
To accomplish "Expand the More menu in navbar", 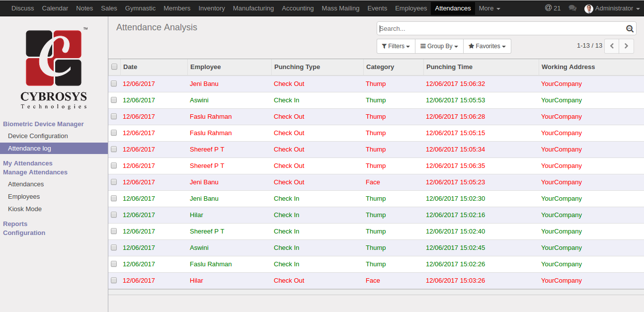I will (489, 8).
